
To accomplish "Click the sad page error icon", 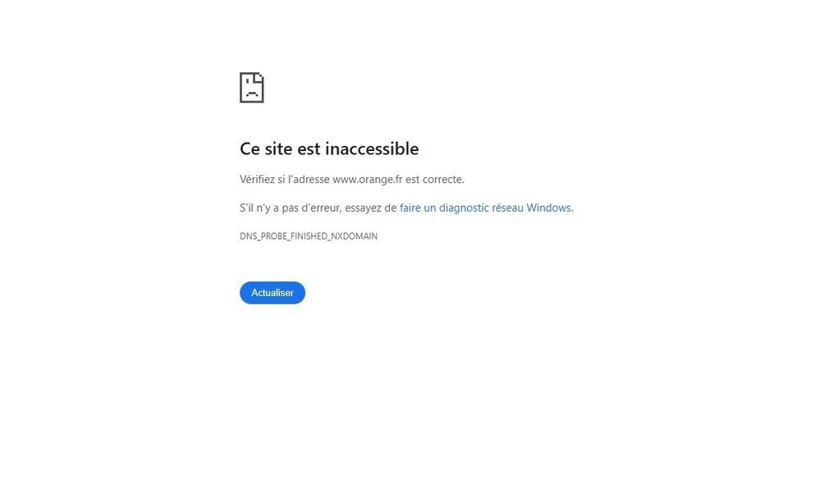I will [251, 87].
